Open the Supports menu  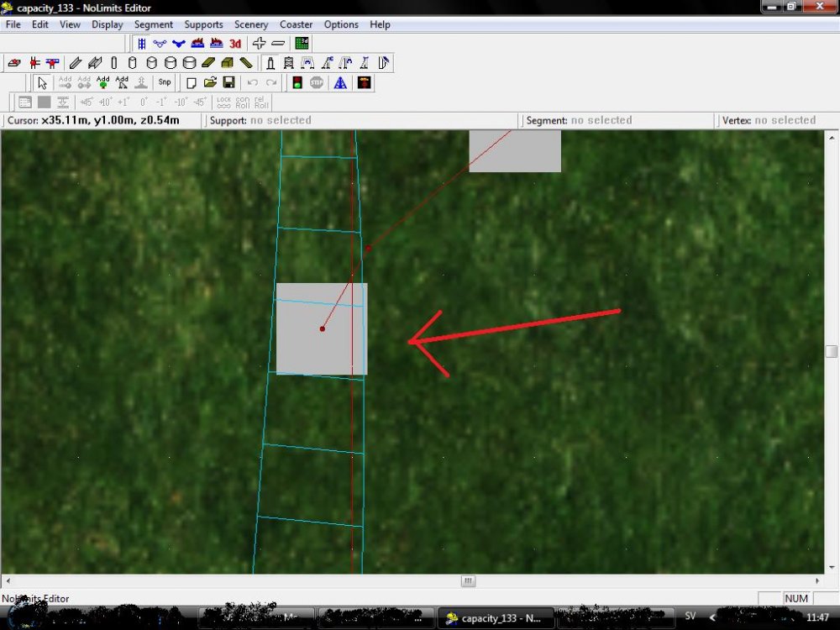[203, 24]
